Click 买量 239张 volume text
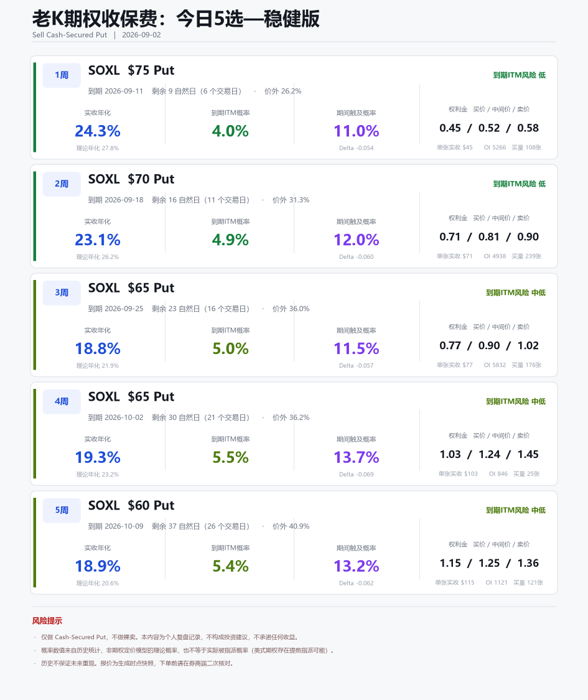This screenshot has width=588, height=700. pos(526,256)
